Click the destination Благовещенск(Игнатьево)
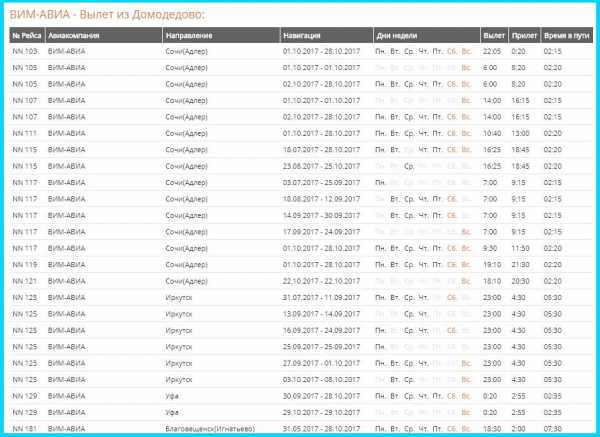Viewport: 600px width, 437px height. click(x=210, y=427)
